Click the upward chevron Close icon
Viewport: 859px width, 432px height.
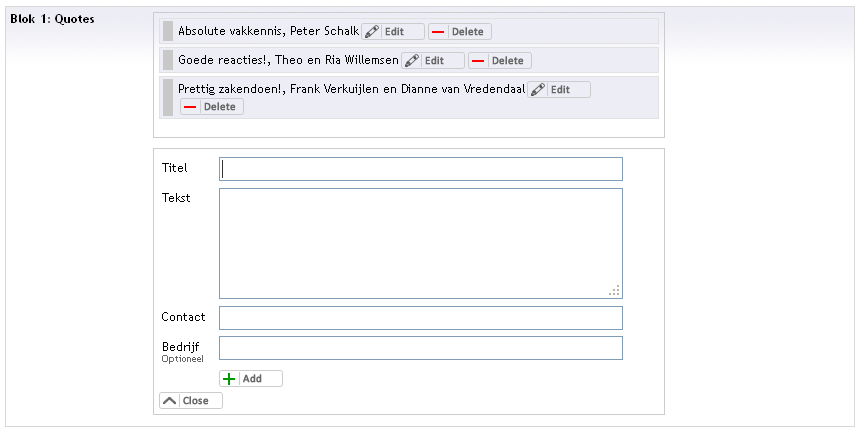point(169,400)
